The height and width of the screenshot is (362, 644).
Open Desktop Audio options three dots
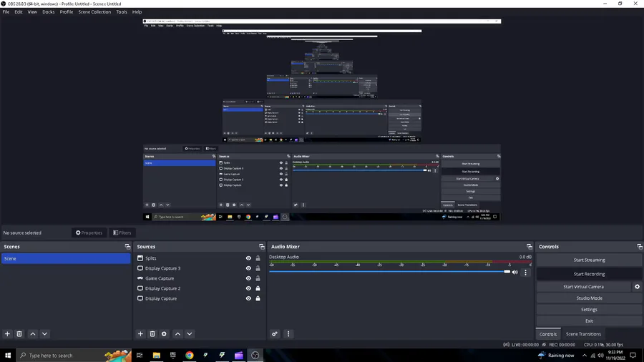click(x=525, y=272)
